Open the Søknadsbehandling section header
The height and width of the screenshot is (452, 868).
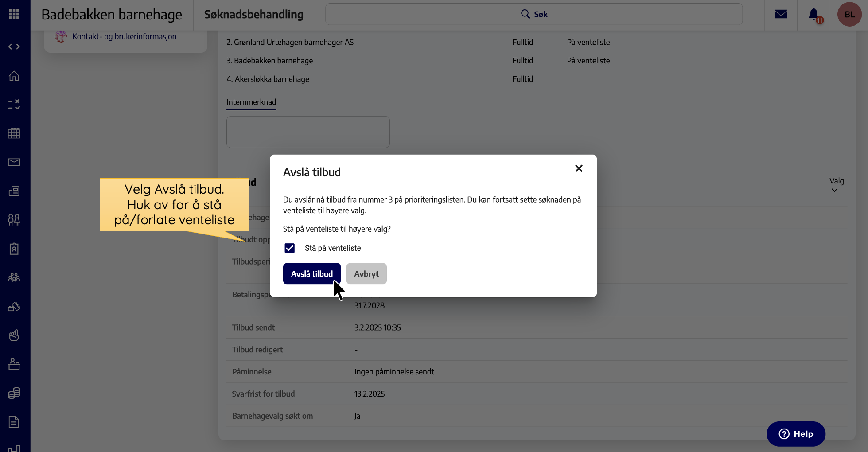(x=253, y=14)
